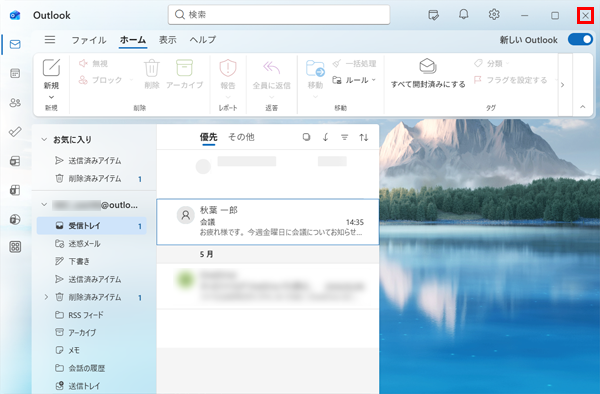Open the メモ notes folder
This screenshot has width=600, height=394.
pos(92,350)
